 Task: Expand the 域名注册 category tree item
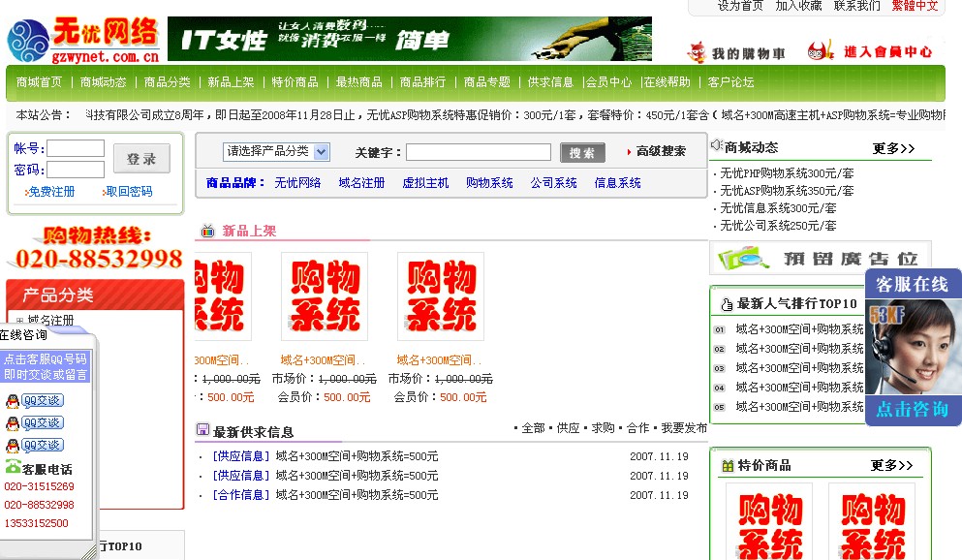[20, 320]
